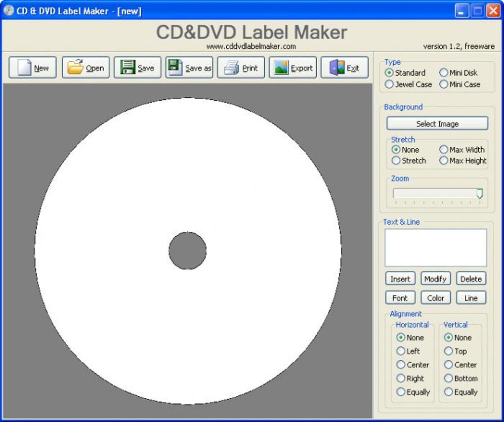Click the CD icon in the title bar
The width and height of the screenshot is (504, 422).
click(9, 10)
